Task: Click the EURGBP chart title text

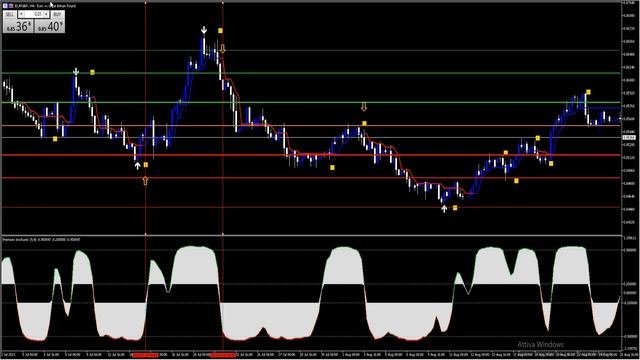Action: coord(45,6)
